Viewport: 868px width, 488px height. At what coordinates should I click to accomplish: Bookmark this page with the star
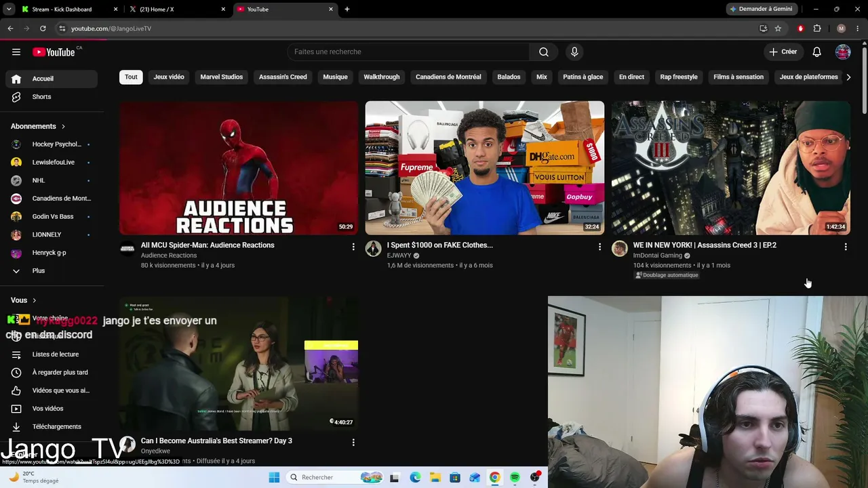tap(778, 28)
